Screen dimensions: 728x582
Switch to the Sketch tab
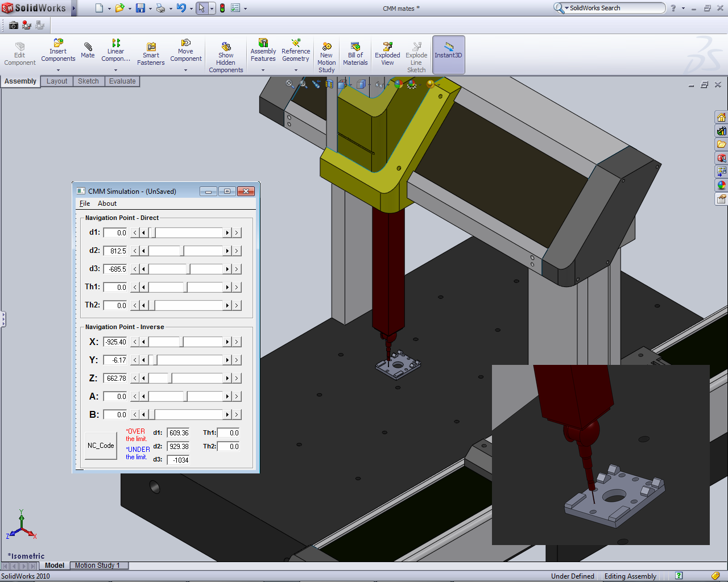coord(88,81)
